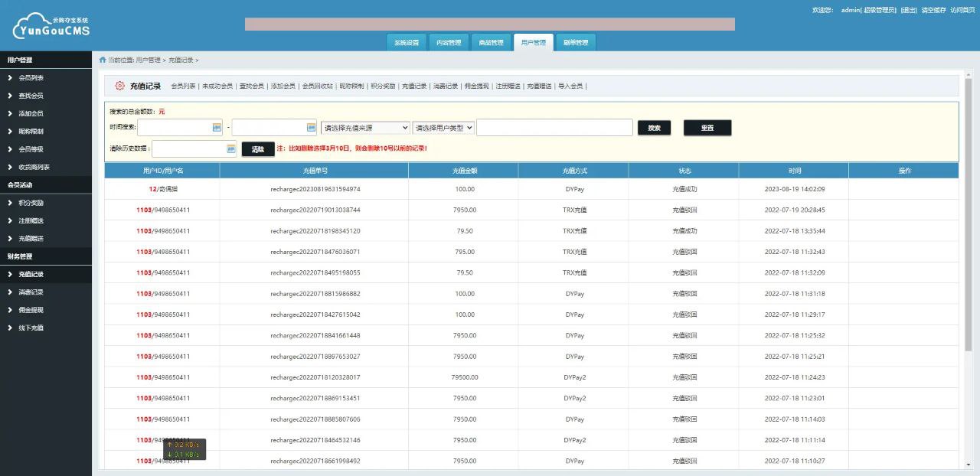
Task: Open calendar icon for 清除历史数据 date
Action: pos(231,149)
